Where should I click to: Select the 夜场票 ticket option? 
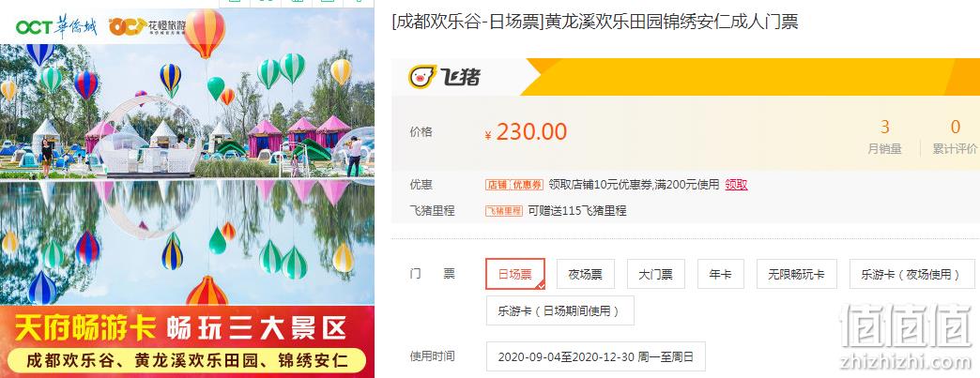tap(586, 274)
